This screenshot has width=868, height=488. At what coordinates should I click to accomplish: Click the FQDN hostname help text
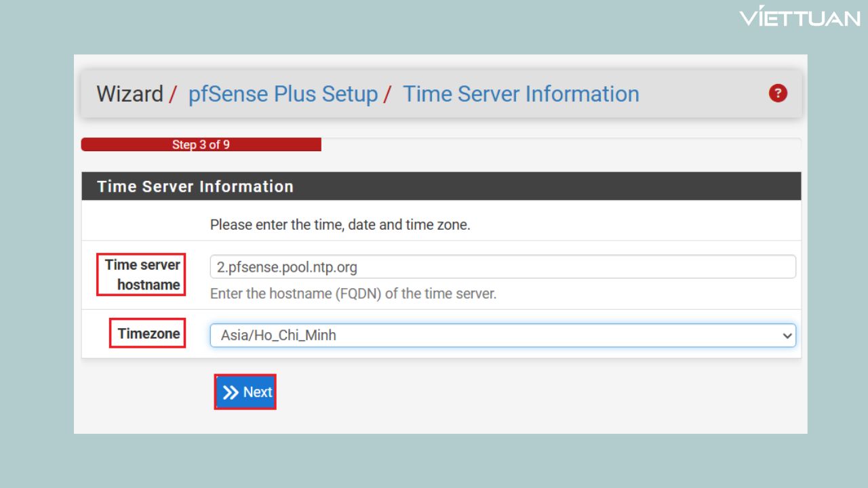[x=353, y=294]
